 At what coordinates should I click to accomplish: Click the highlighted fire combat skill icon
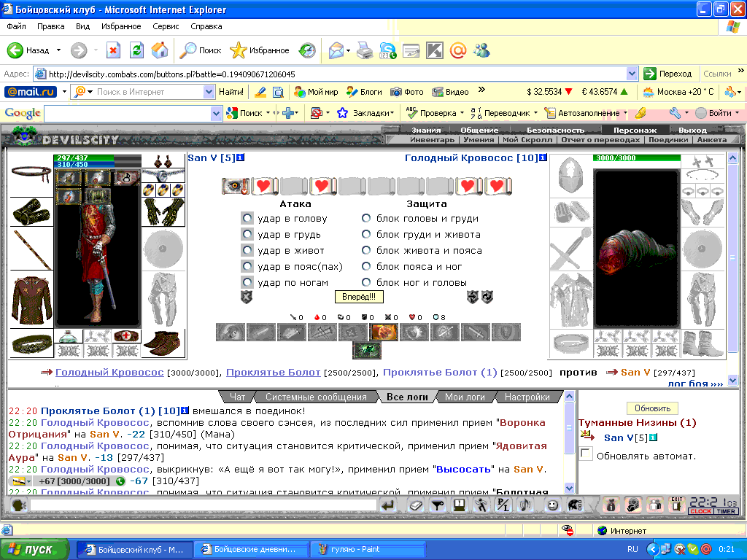point(384,332)
